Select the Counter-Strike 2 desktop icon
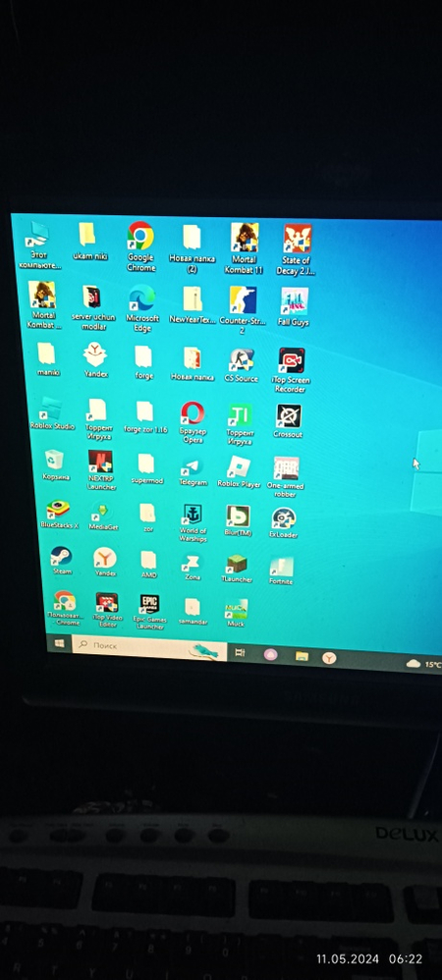This screenshot has height=980, width=442. tap(243, 310)
